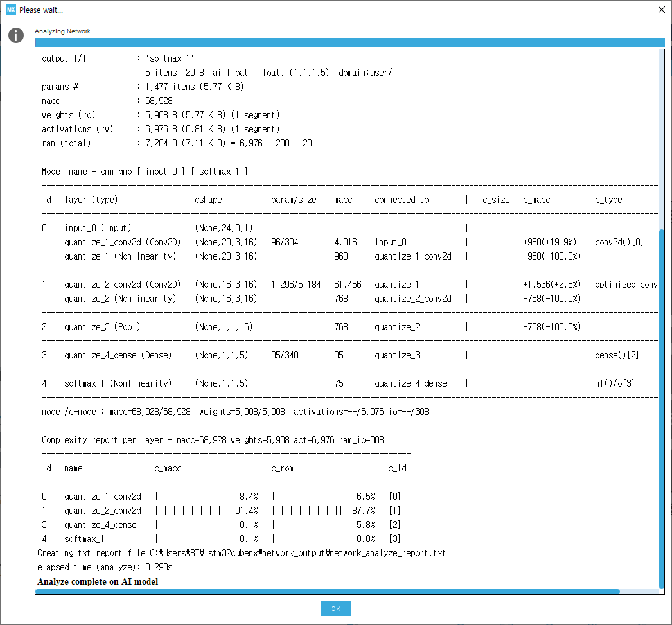This screenshot has height=625, width=672.
Task: Click the Analyzing Network progress bar
Action: click(x=349, y=42)
